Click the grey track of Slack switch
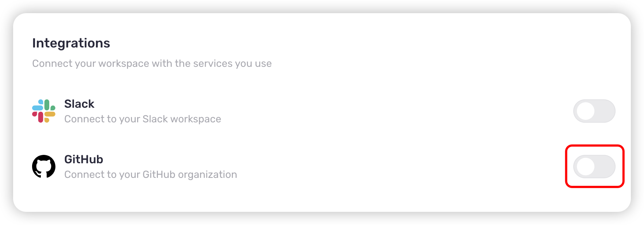This screenshot has height=225, width=644. (x=605, y=111)
